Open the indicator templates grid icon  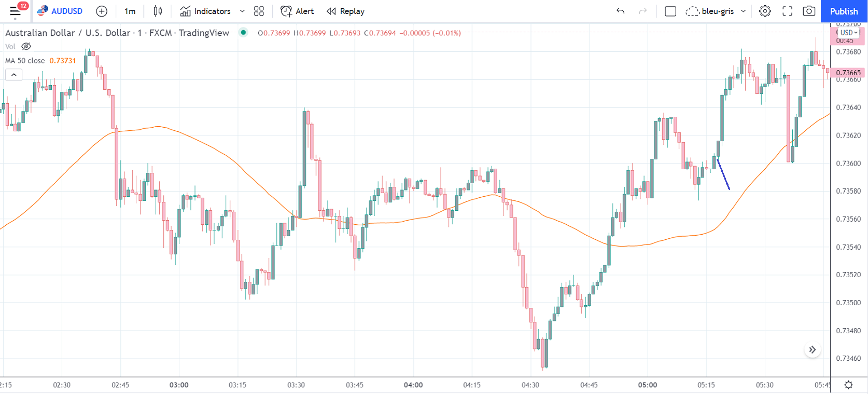tap(259, 11)
